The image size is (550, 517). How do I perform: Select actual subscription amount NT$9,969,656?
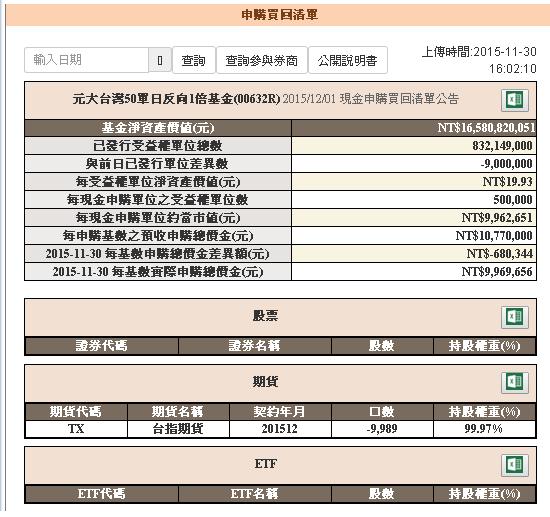(497, 272)
